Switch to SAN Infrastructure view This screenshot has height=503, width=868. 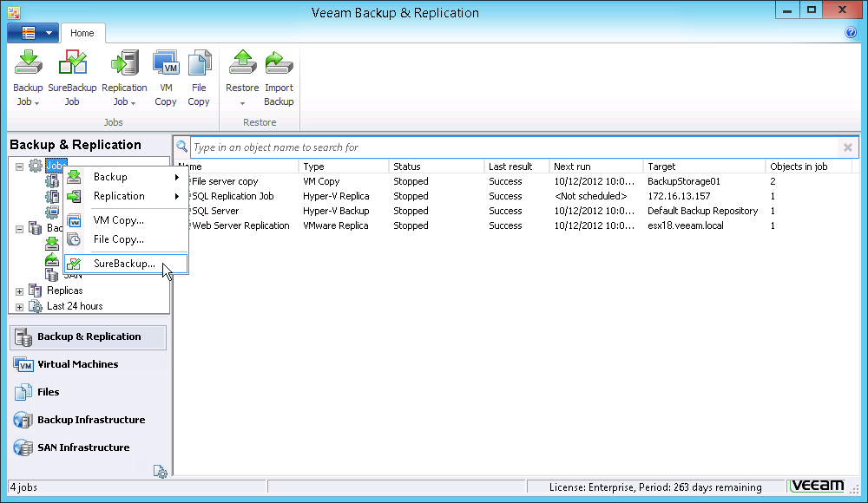tap(88, 447)
